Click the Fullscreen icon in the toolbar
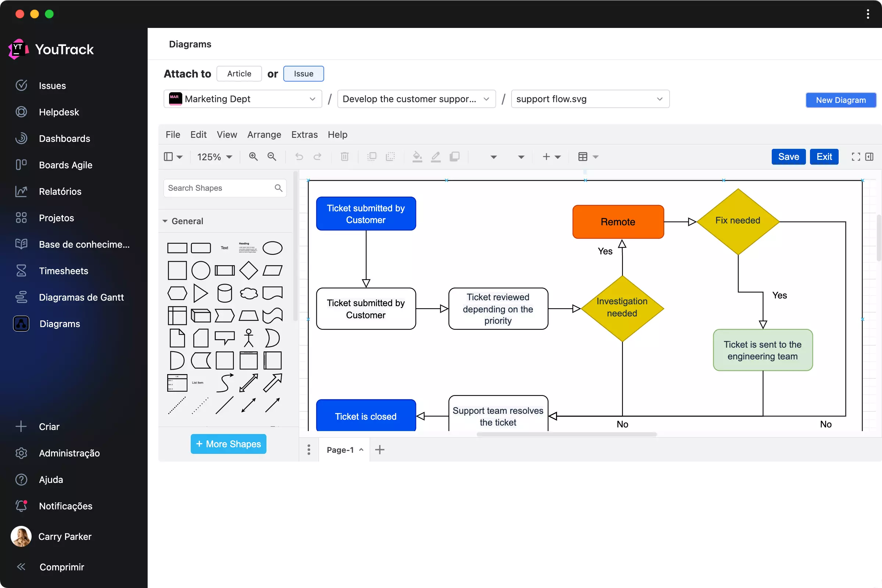Screen dimensions: 882x588 (856, 157)
